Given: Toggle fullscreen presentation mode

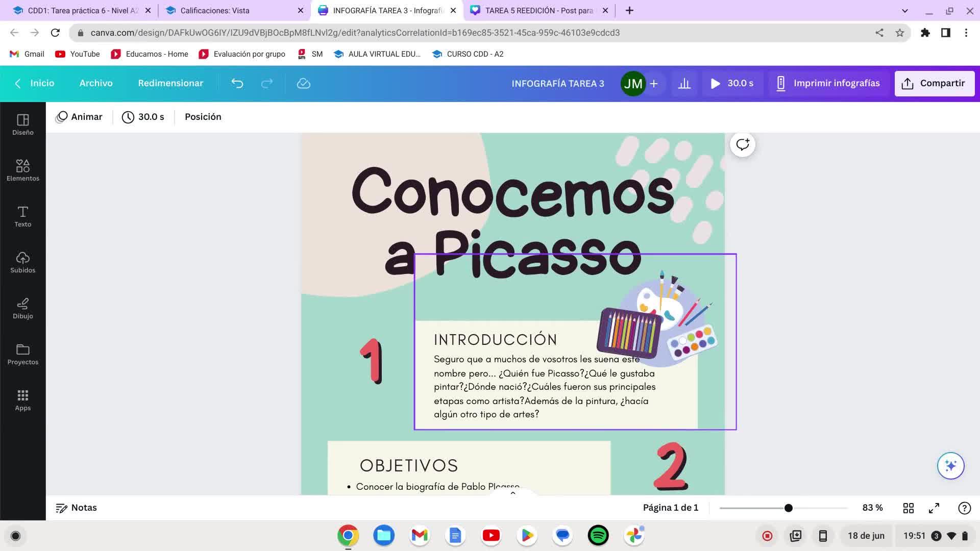Looking at the screenshot, I should coord(934,508).
